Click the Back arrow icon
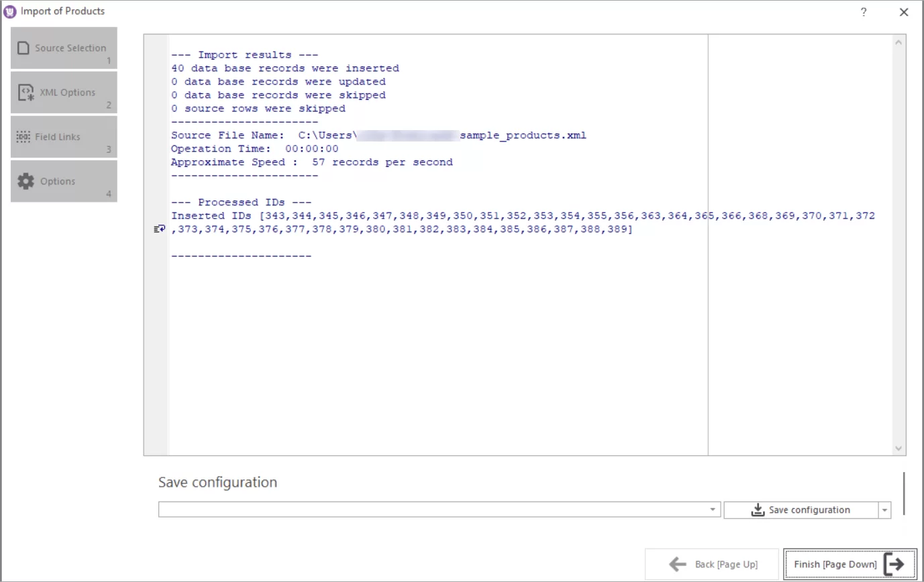Image resolution: width=924 pixels, height=582 pixels. pyautogui.click(x=676, y=565)
